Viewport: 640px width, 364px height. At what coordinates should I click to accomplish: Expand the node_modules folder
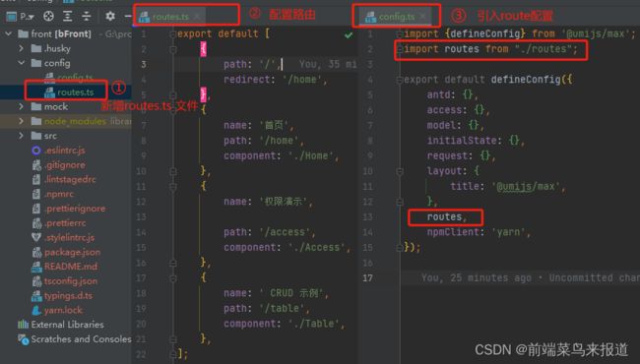pyautogui.click(x=22, y=121)
